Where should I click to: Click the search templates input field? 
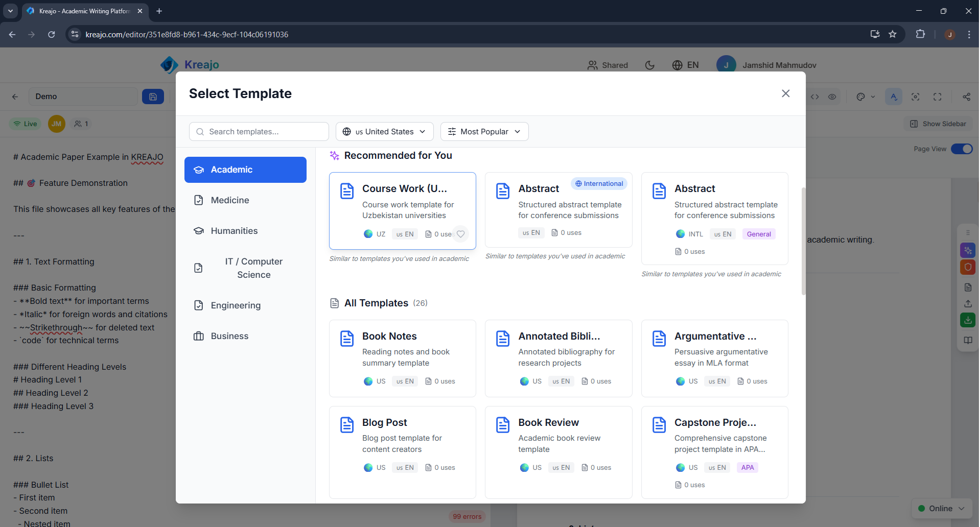259,131
